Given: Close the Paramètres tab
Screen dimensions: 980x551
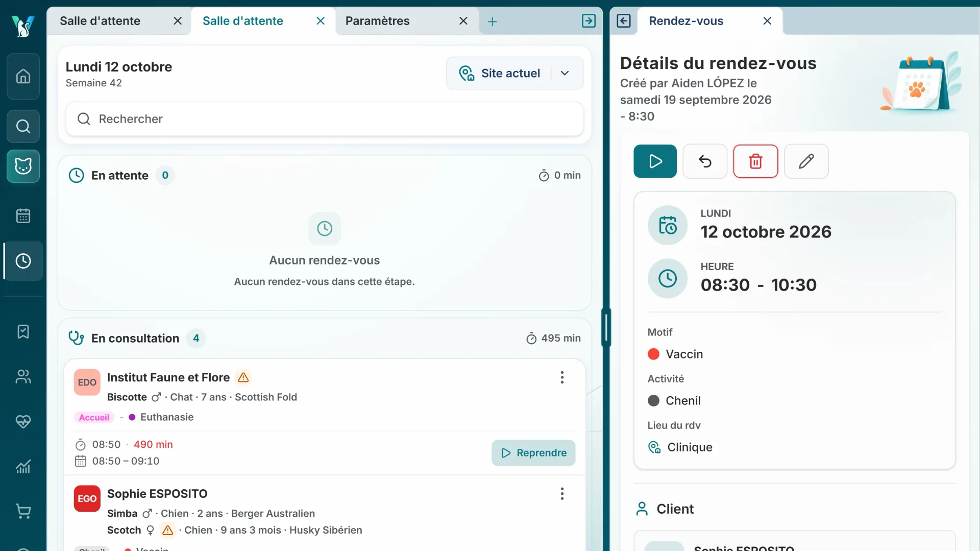Looking at the screenshot, I should 463,21.
